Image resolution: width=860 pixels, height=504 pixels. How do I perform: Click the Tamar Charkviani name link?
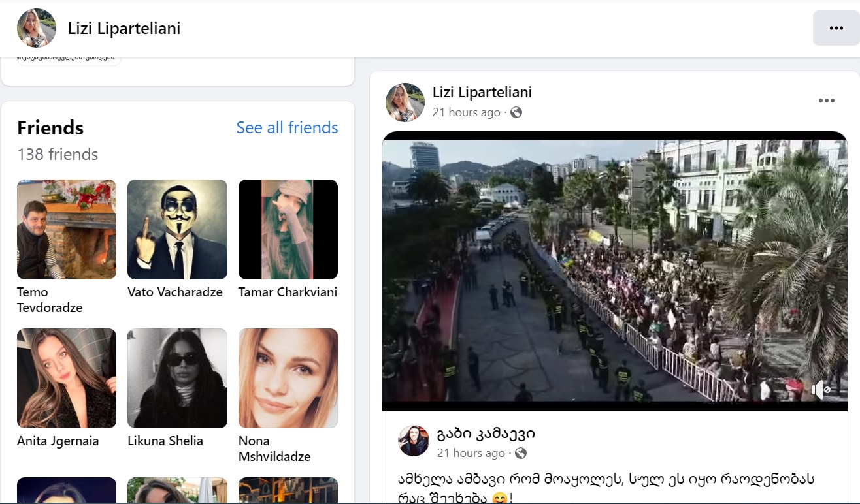click(288, 292)
